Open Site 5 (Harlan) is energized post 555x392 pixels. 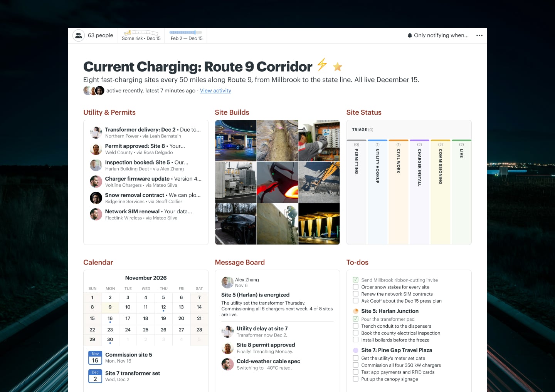[255, 295]
